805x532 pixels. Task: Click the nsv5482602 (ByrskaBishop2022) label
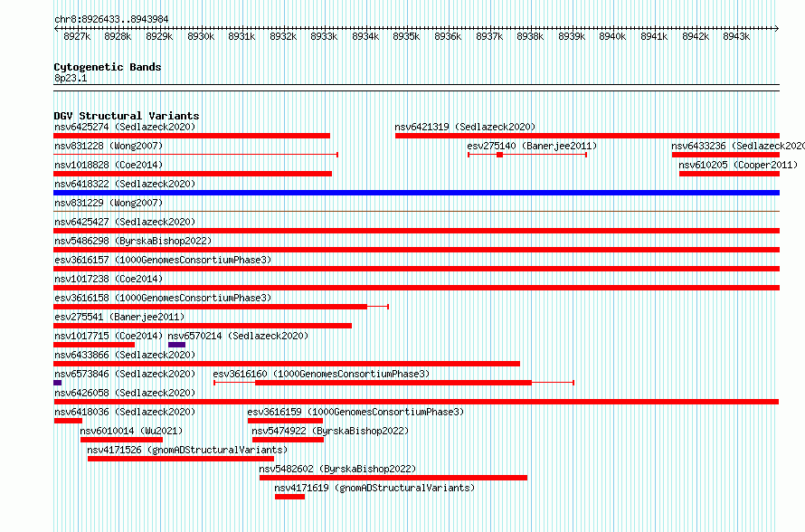coord(337,469)
